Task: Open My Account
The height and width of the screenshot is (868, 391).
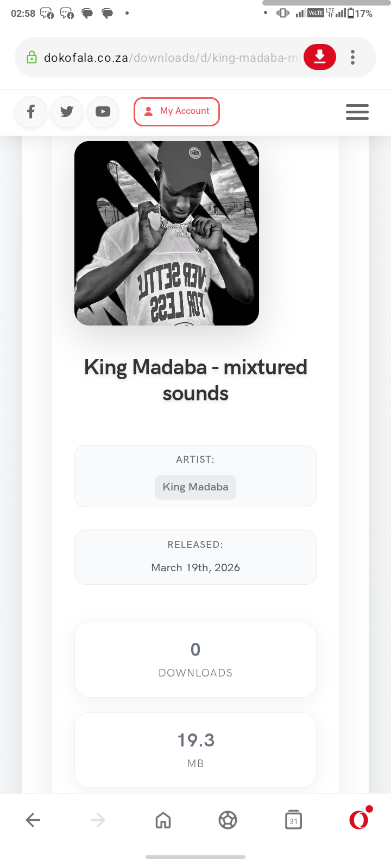Action: click(x=176, y=111)
